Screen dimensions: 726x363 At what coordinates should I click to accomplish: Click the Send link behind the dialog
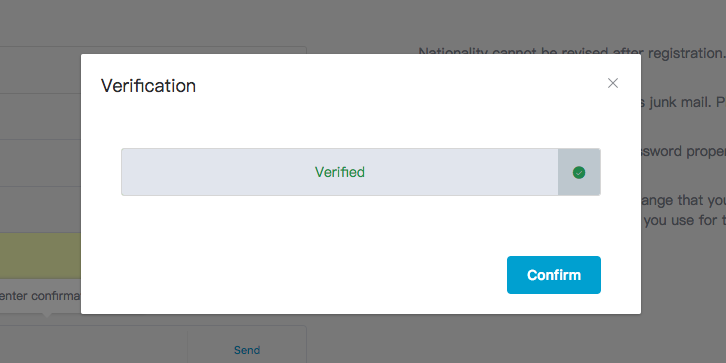pyautogui.click(x=247, y=350)
